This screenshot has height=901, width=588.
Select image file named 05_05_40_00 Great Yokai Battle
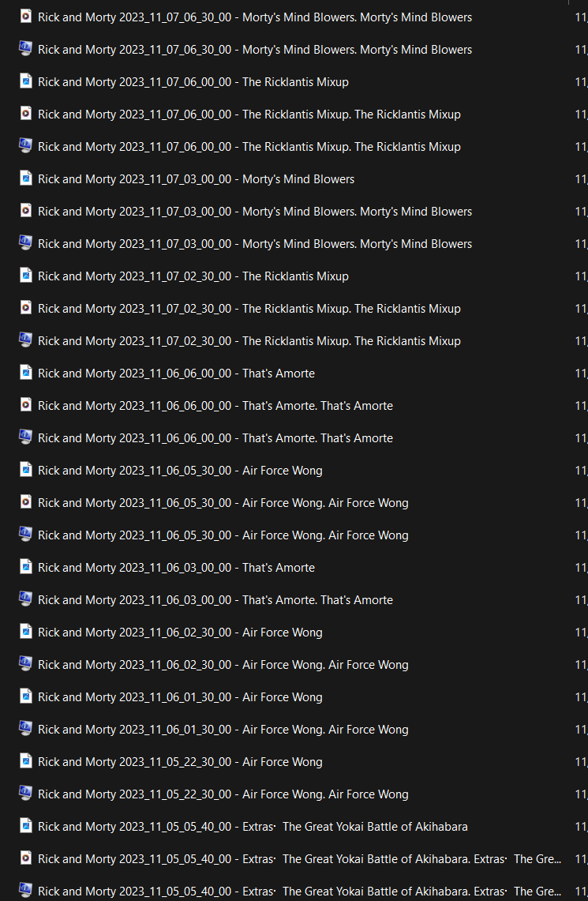coord(253,827)
